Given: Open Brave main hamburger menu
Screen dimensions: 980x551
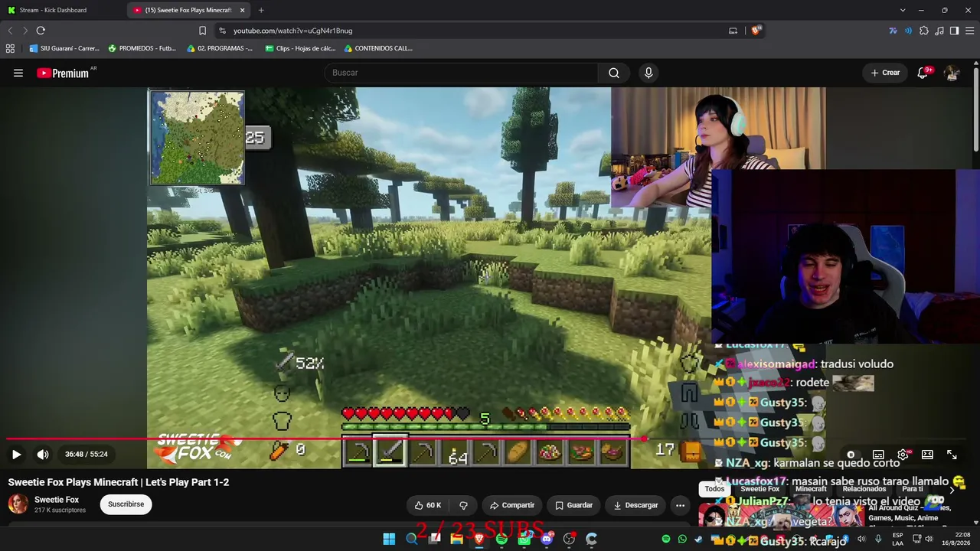Looking at the screenshot, I should coord(971,31).
